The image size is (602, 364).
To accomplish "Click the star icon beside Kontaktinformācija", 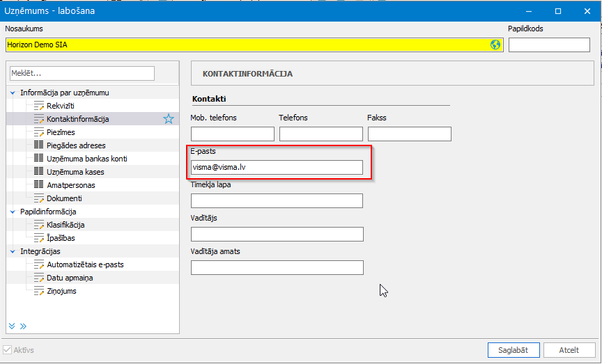I will [169, 119].
